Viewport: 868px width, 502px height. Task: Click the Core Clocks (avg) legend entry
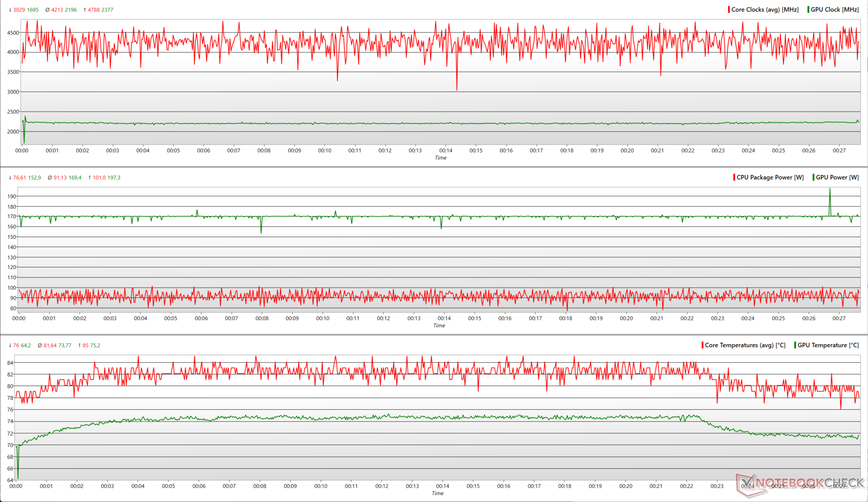point(764,9)
